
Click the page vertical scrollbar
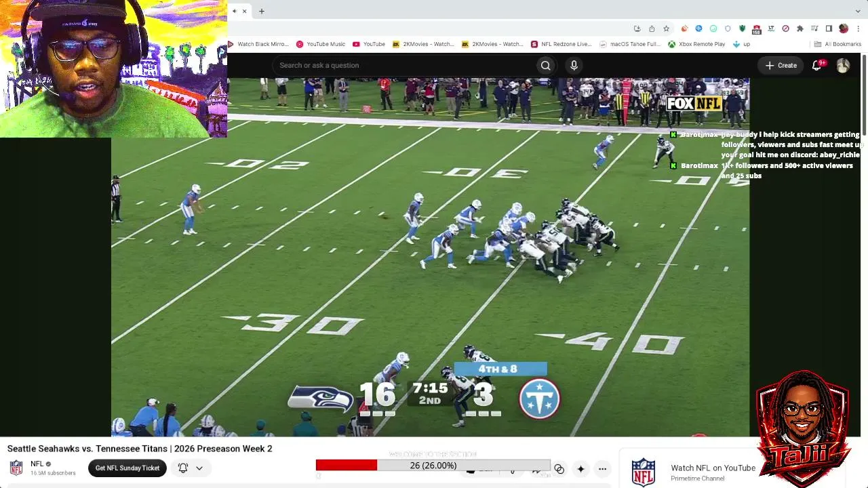click(865, 95)
